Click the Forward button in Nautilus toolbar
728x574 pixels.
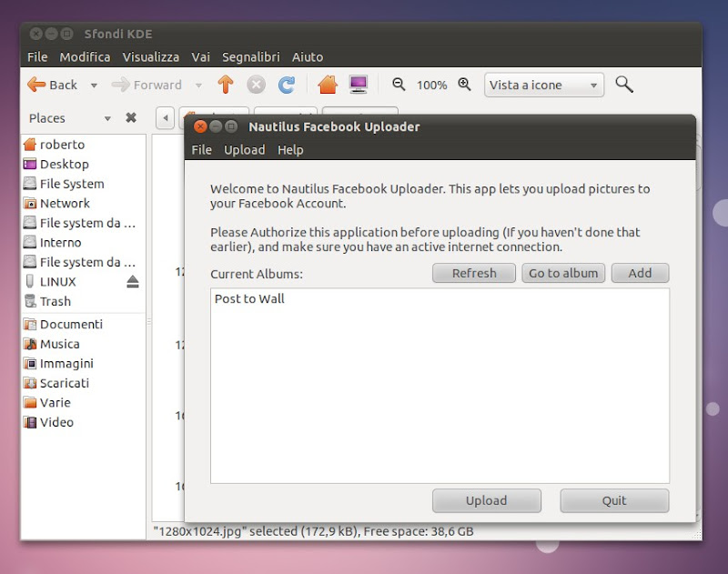pos(147,85)
